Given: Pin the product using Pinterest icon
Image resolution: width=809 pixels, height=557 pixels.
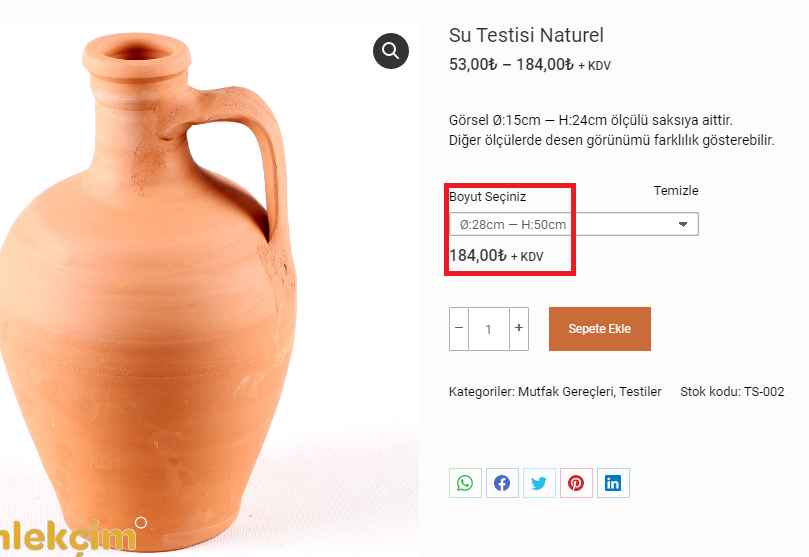Looking at the screenshot, I should point(576,483).
